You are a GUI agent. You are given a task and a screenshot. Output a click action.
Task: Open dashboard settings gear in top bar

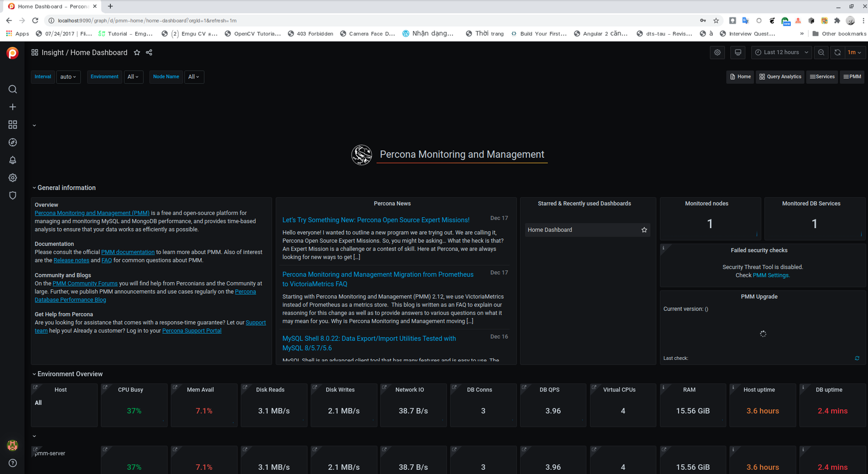click(717, 53)
